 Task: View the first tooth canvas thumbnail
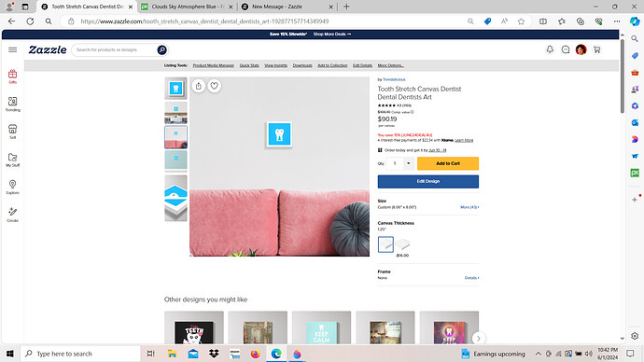pyautogui.click(x=175, y=89)
